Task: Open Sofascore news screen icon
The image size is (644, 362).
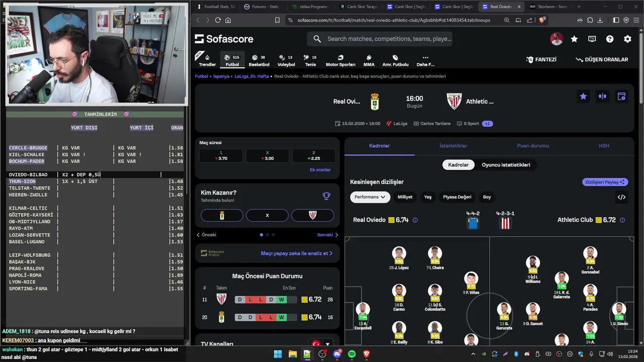Action: click(x=592, y=39)
